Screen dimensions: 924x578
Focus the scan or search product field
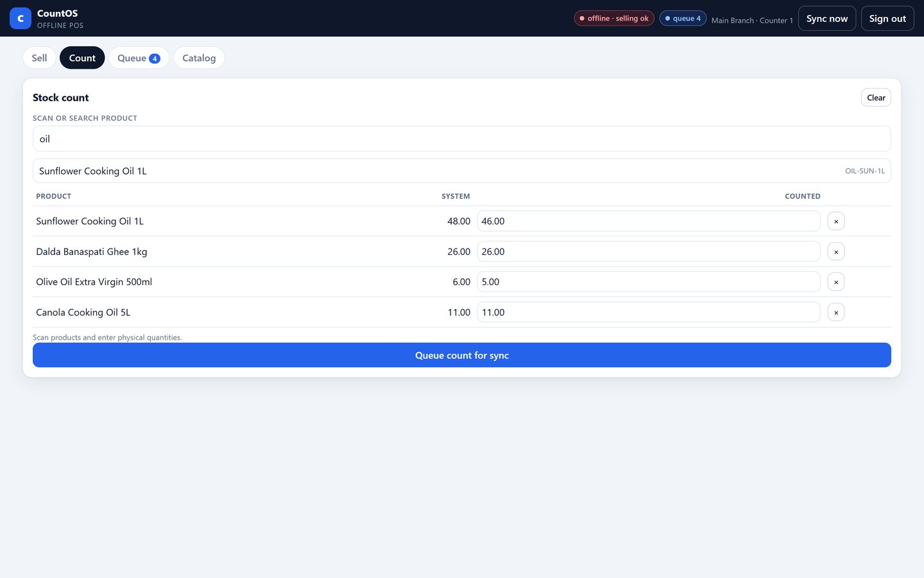click(x=462, y=139)
